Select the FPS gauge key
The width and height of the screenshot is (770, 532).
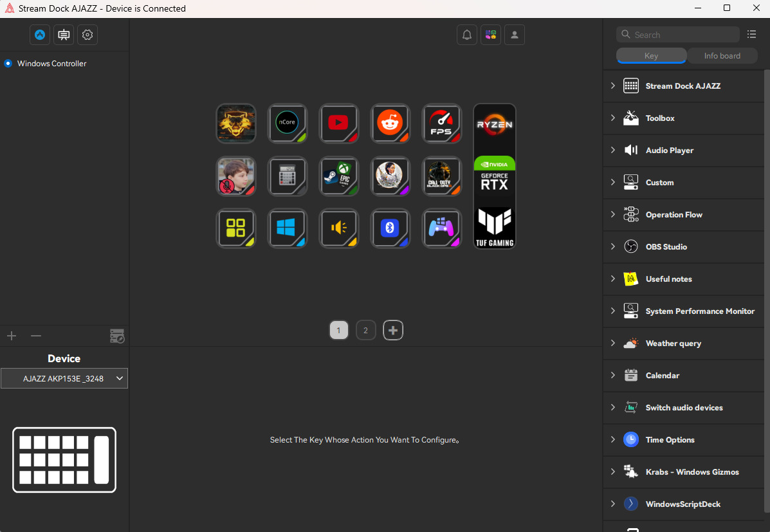(442, 124)
